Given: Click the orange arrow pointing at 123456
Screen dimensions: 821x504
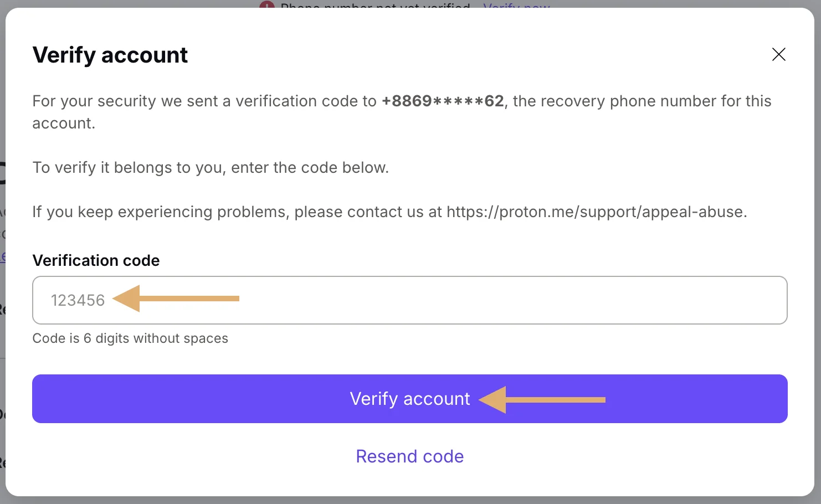Looking at the screenshot, I should point(176,299).
